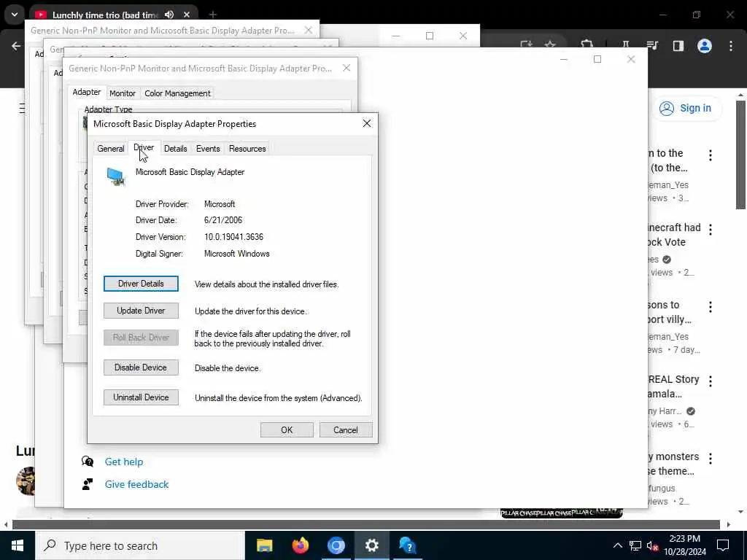747x560 pixels.
Task: Open Settings gear in the taskbar
Action: (371, 545)
